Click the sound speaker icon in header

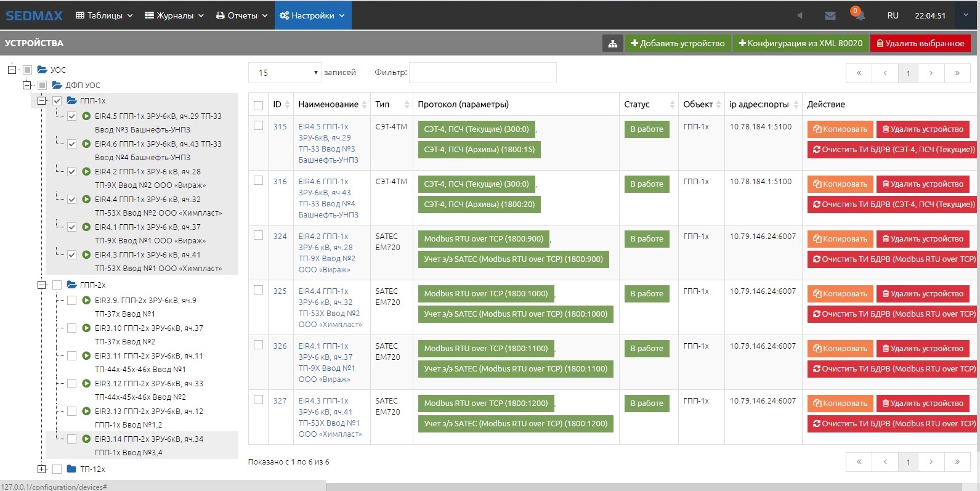click(800, 15)
